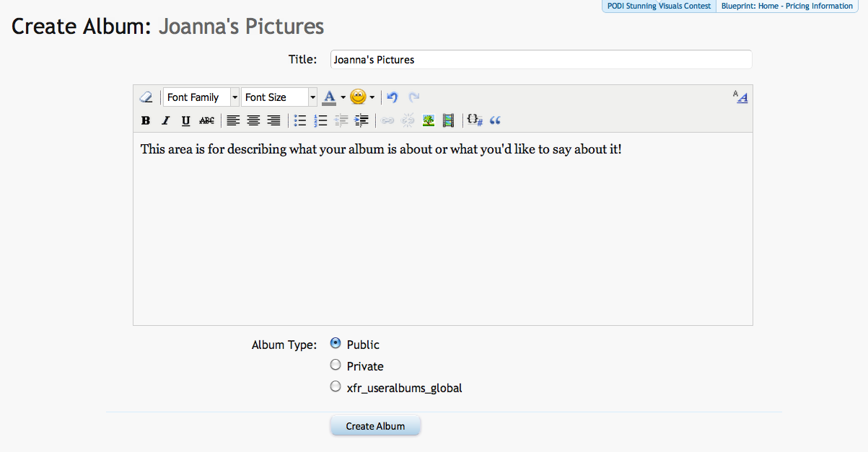Click the remove formatting eraser icon
Screen dimensions: 868x452
pyautogui.click(x=146, y=97)
